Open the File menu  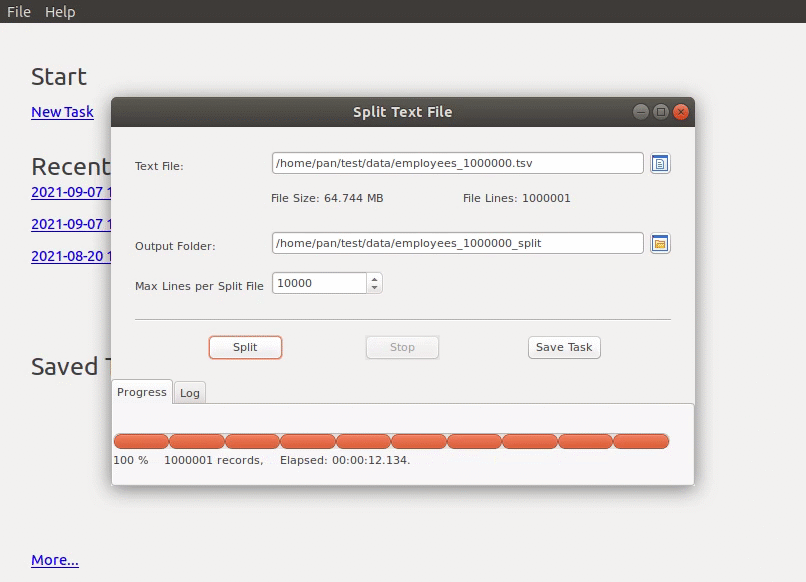point(19,12)
